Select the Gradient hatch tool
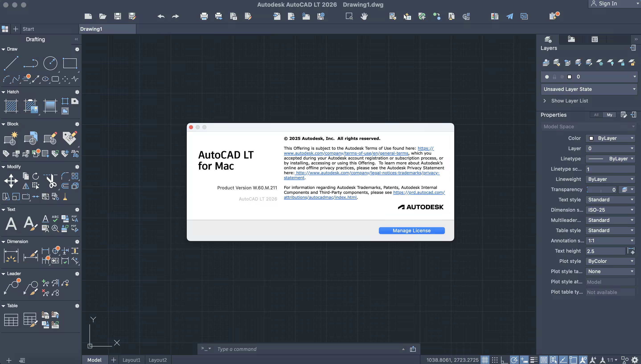 (50, 106)
